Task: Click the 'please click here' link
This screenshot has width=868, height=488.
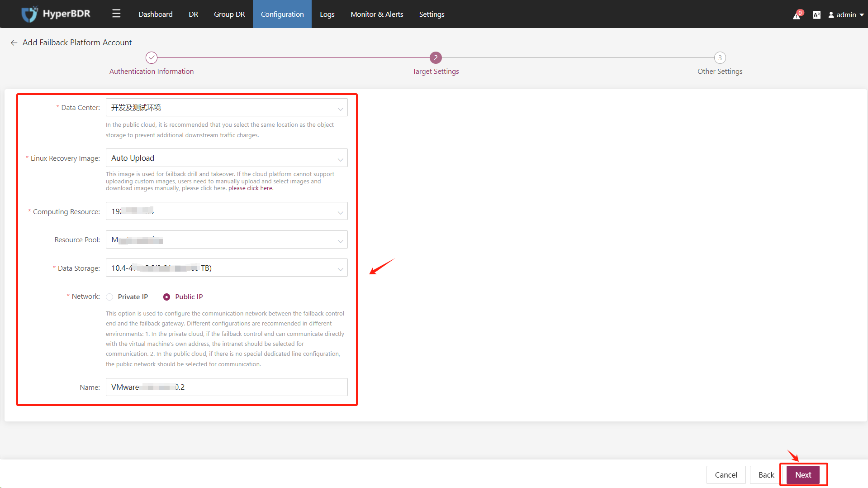Action: point(251,188)
